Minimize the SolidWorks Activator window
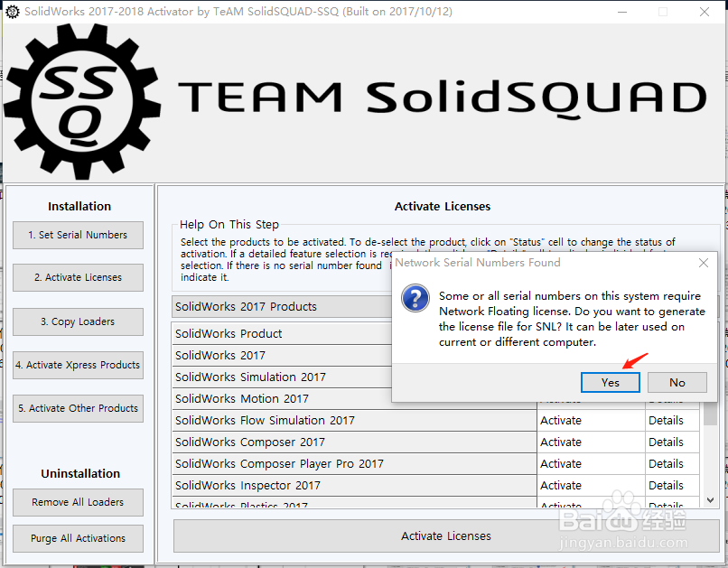728x568 pixels. click(622, 12)
